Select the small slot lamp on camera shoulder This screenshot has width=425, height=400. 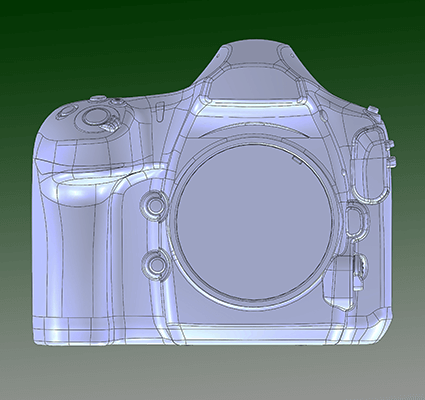pos(159,112)
